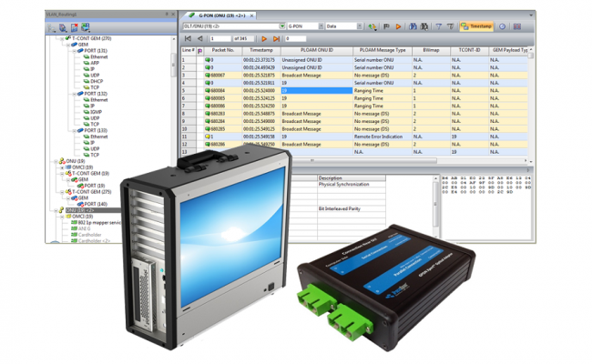Select PORT (131) in the tree
The image size is (592, 364).
[96, 51]
